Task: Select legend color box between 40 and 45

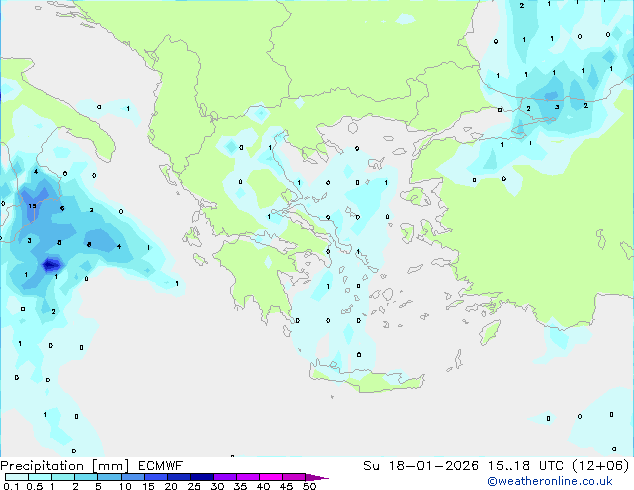Action: [x=271, y=477]
